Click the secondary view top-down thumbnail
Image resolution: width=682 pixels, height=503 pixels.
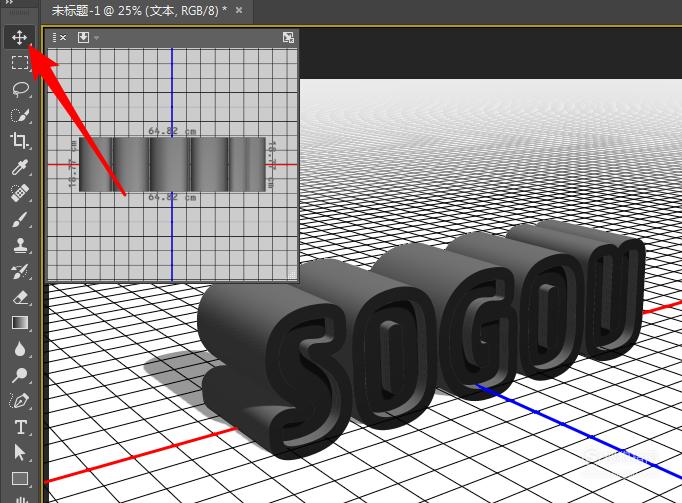pos(172,164)
